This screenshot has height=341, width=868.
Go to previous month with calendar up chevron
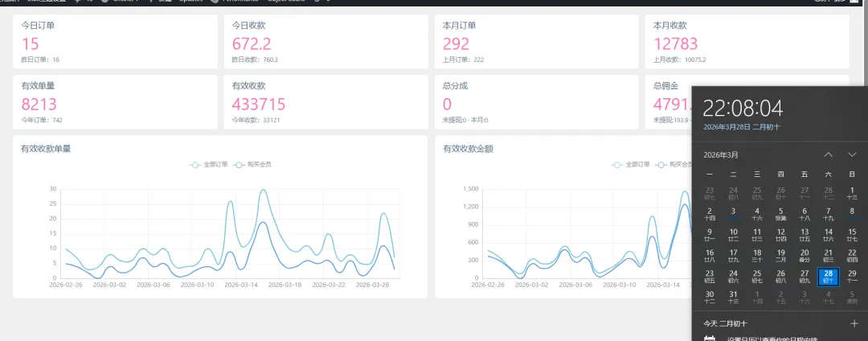[828, 154]
